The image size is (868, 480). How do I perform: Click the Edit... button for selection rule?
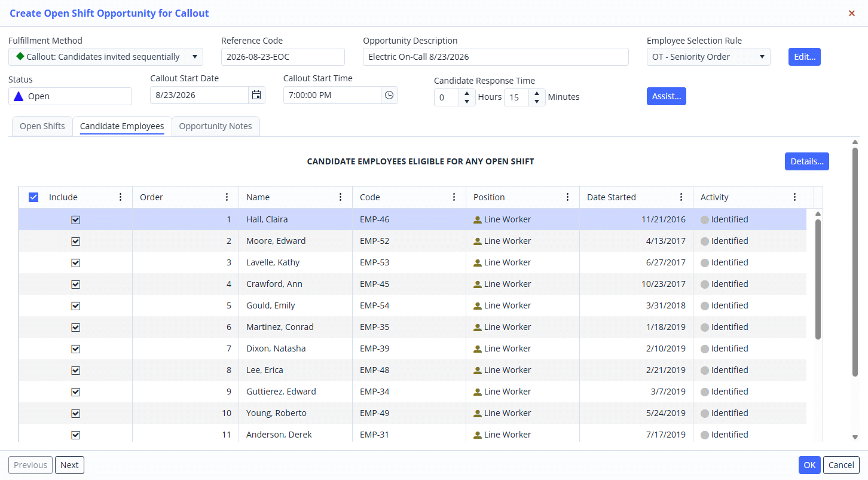click(804, 57)
